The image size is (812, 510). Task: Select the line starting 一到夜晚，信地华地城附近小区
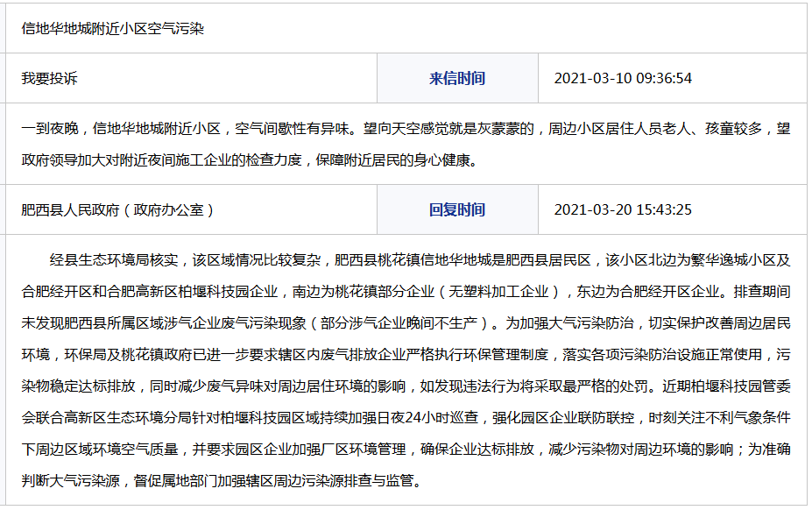click(x=406, y=128)
